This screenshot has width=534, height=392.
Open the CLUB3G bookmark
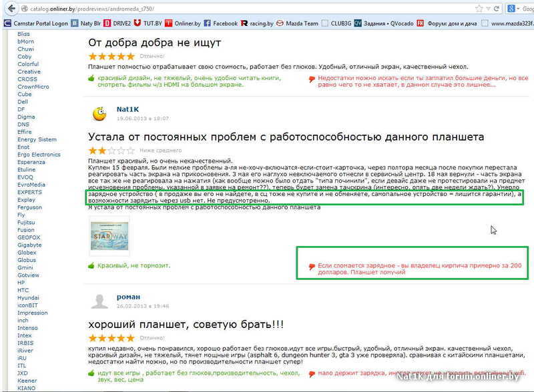[336, 23]
